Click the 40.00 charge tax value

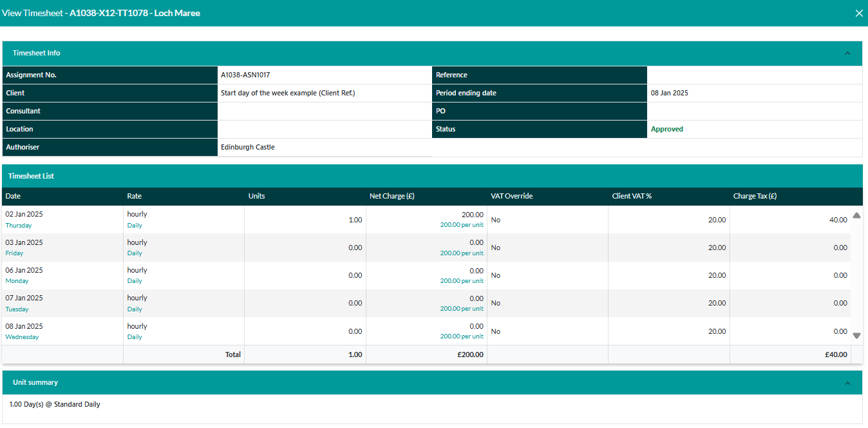point(838,220)
